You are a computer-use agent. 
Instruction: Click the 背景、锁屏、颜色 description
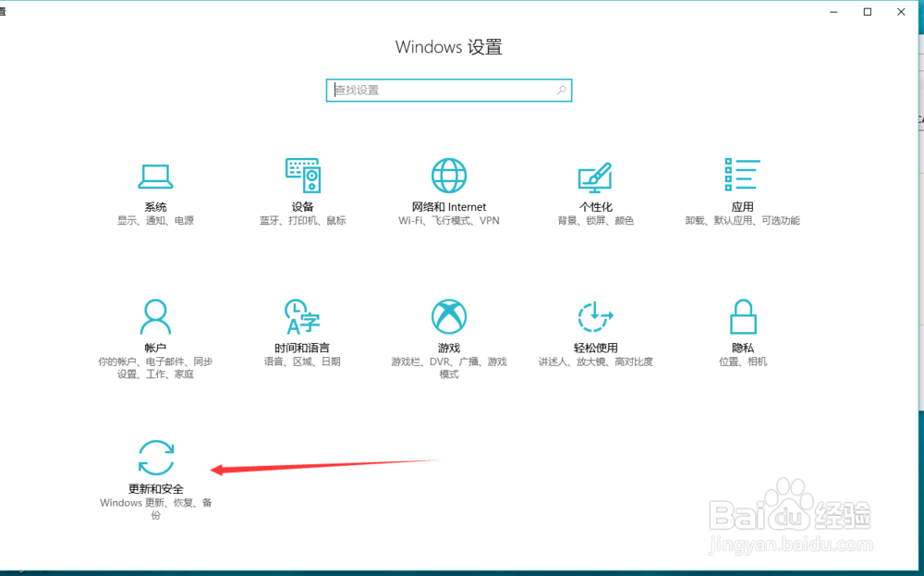pyautogui.click(x=596, y=220)
